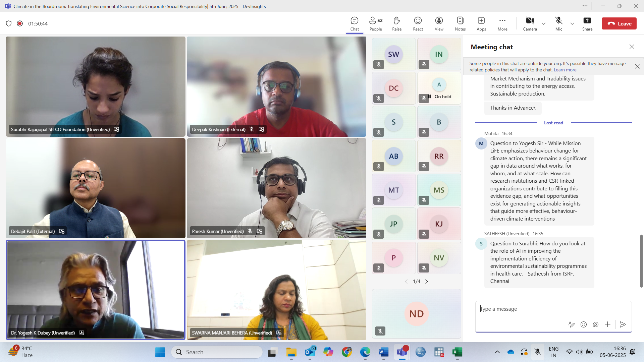Close the Meeting chat panel
This screenshot has width=644, height=362.
[x=632, y=47]
